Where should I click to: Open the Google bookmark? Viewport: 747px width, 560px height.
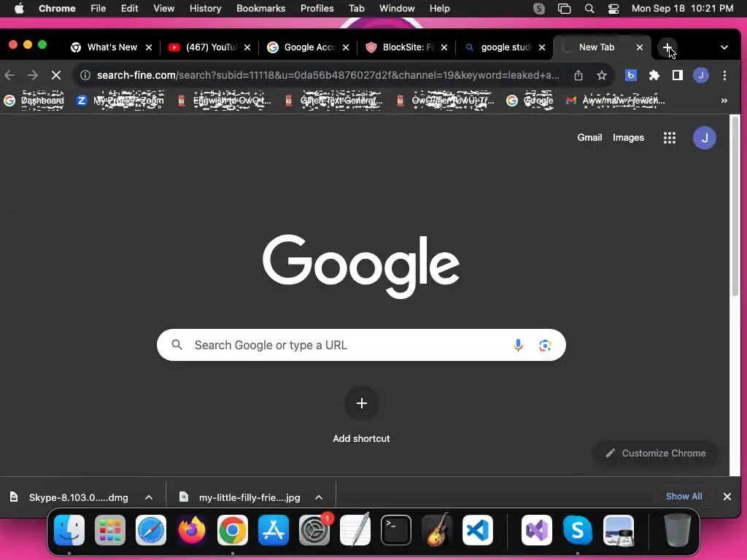click(x=530, y=101)
